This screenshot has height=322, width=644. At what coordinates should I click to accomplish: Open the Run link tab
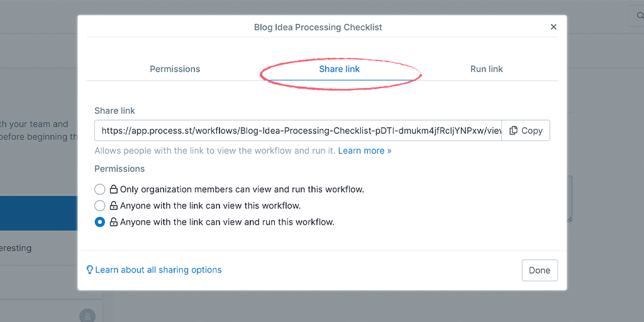[x=487, y=69]
